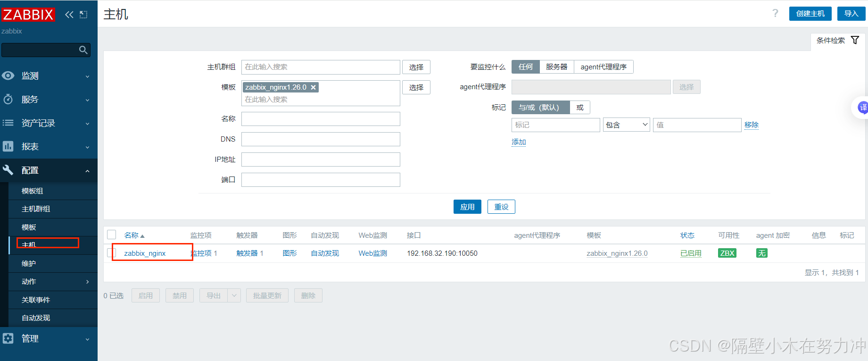The width and height of the screenshot is (868, 361).
Task: Open Web监测 link in host row
Action: 372,253
